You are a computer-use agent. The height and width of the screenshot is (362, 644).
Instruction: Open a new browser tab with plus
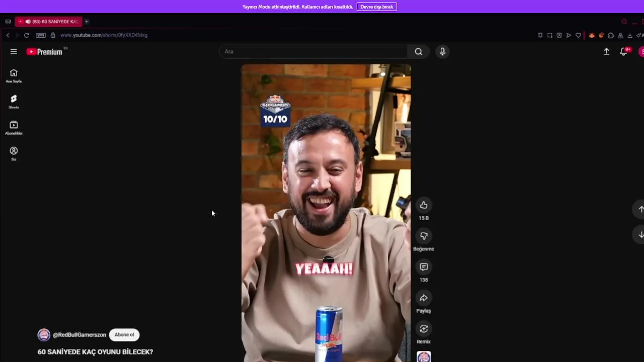(x=87, y=22)
